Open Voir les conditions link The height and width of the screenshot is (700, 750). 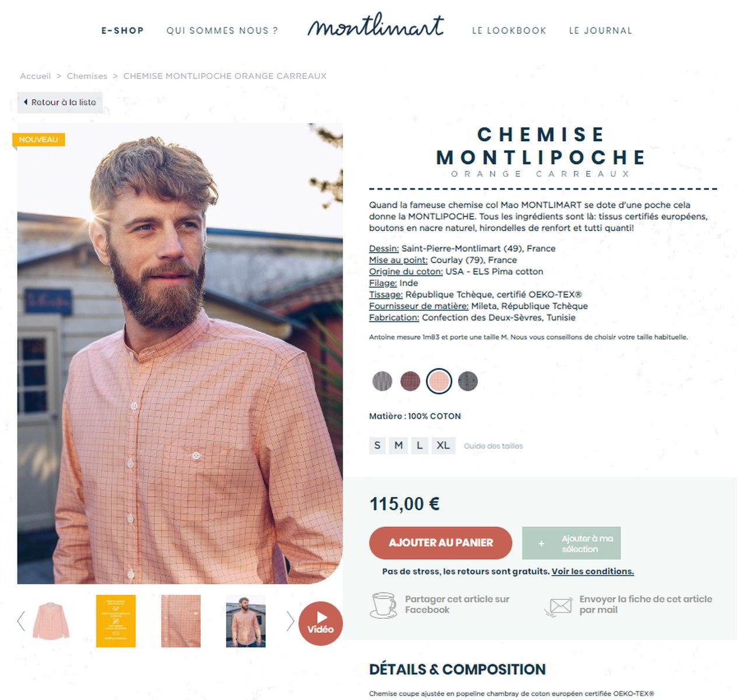point(592,572)
